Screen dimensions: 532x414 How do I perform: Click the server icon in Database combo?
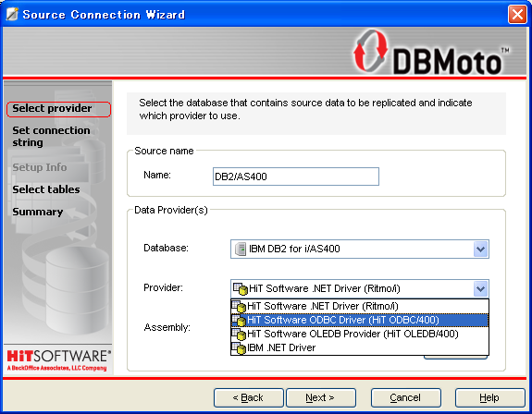click(x=241, y=249)
